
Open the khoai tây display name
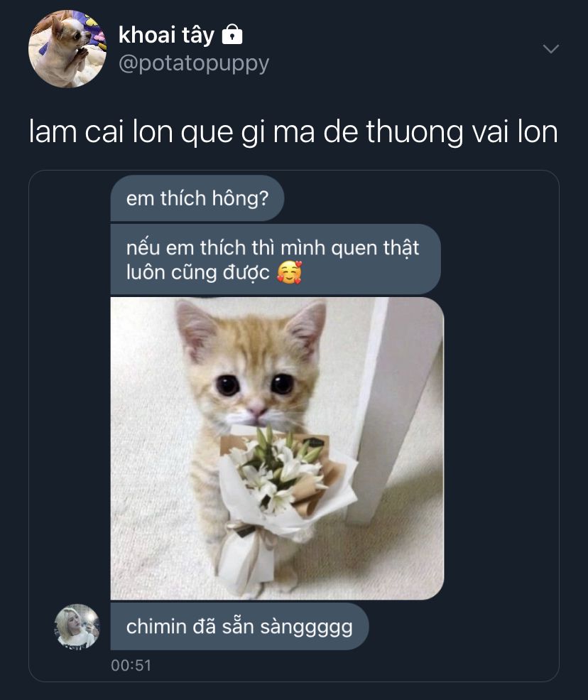pos(166,35)
